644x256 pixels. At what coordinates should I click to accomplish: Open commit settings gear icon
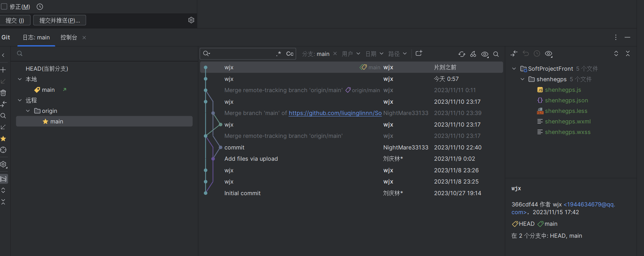tap(191, 20)
